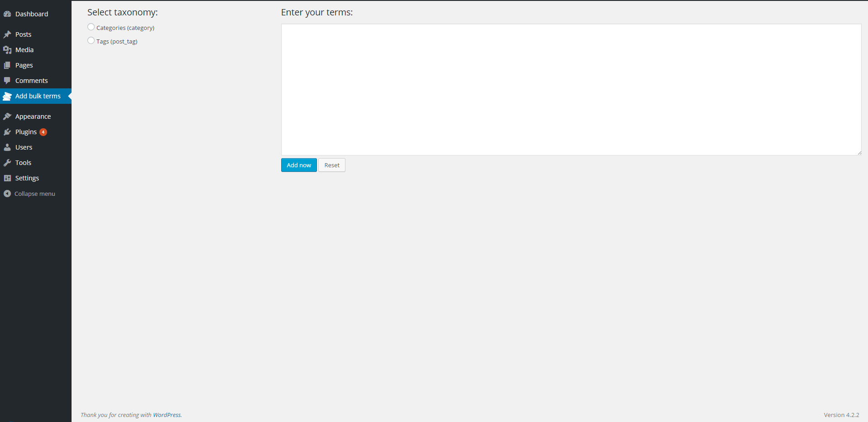Open the Posts menu
The height and width of the screenshot is (422, 868).
tap(36, 34)
